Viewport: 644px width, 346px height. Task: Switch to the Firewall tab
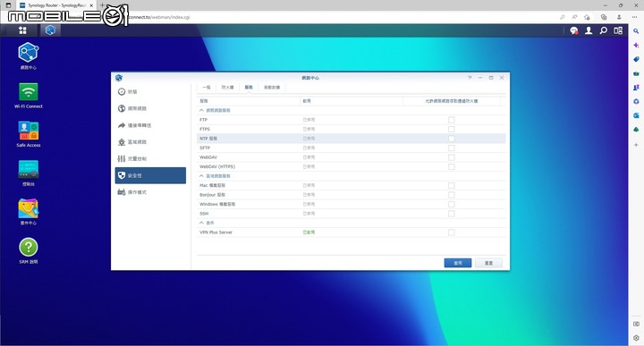227,88
